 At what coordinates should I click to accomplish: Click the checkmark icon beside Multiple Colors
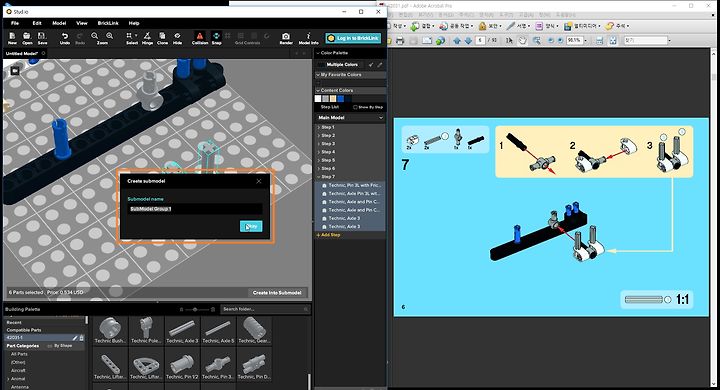click(x=371, y=65)
